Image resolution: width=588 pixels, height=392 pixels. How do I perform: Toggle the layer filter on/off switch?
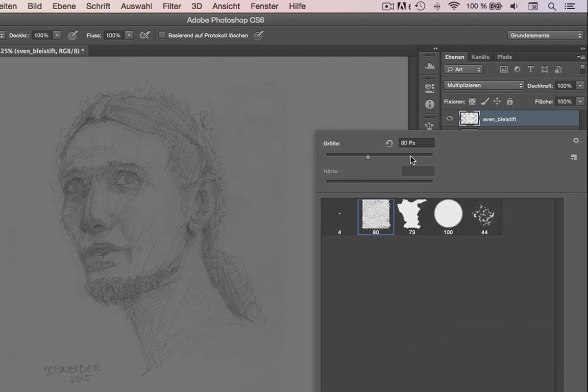(x=582, y=69)
